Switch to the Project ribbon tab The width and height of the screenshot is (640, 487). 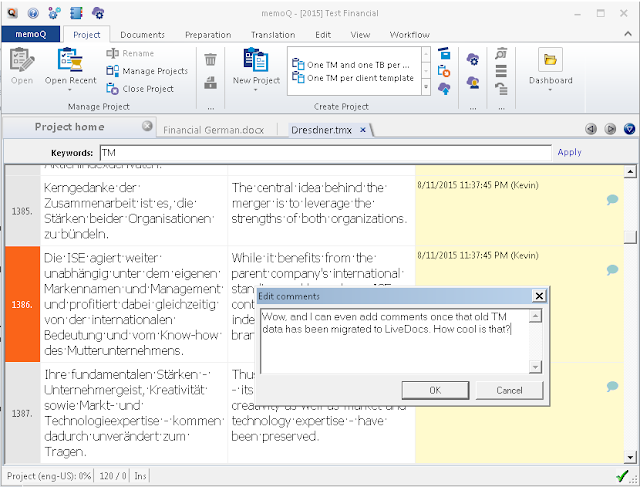[x=87, y=35]
